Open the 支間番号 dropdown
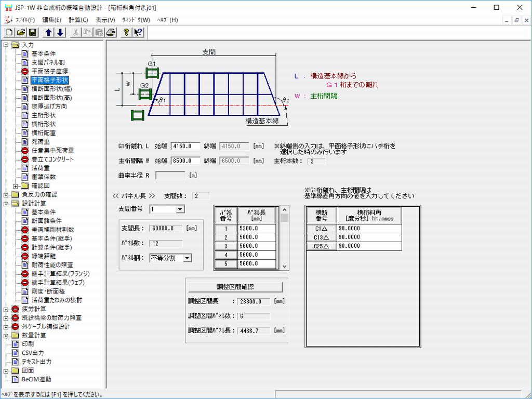Viewport: 532px width, 399px height. (x=180, y=209)
